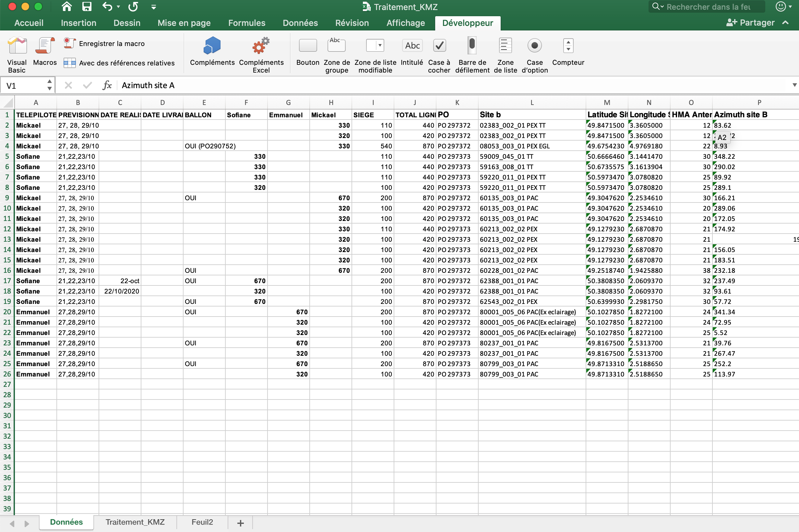This screenshot has width=799, height=532.
Task: Select the cell OUI (PO290752)
Action: coord(204,146)
